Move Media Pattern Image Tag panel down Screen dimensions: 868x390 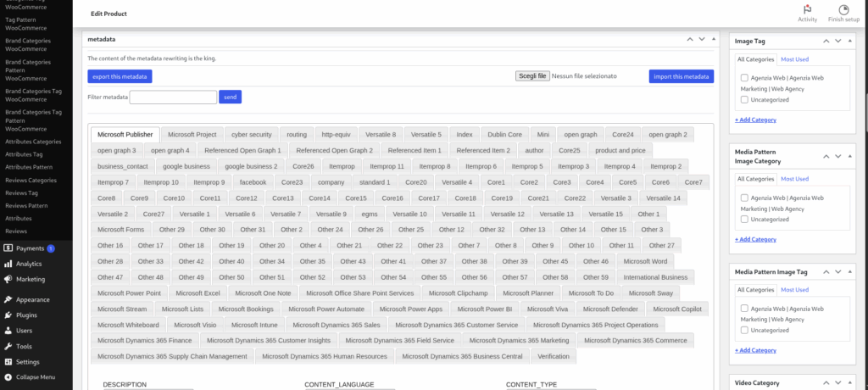837,272
